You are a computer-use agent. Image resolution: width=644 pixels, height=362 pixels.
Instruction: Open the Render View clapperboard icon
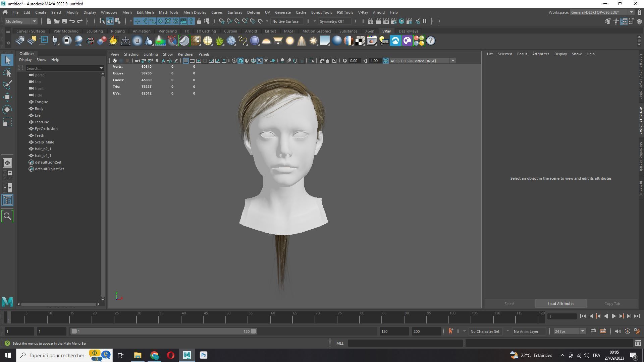(x=371, y=21)
